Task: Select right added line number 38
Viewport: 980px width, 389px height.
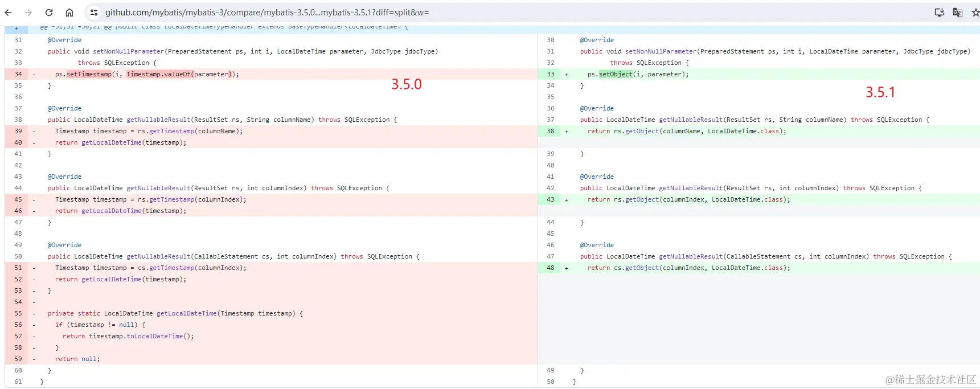Action: 551,131
